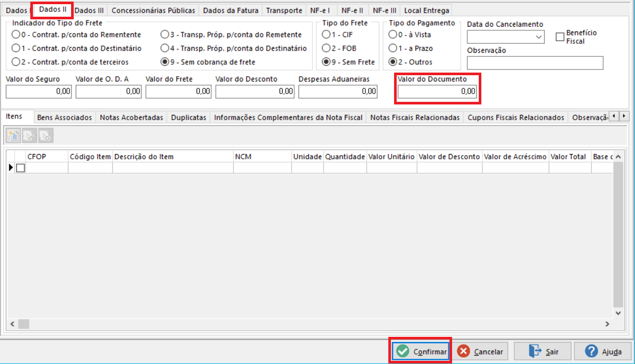Open the NF-e I tab
This screenshot has width=635, height=364.
point(321,10)
